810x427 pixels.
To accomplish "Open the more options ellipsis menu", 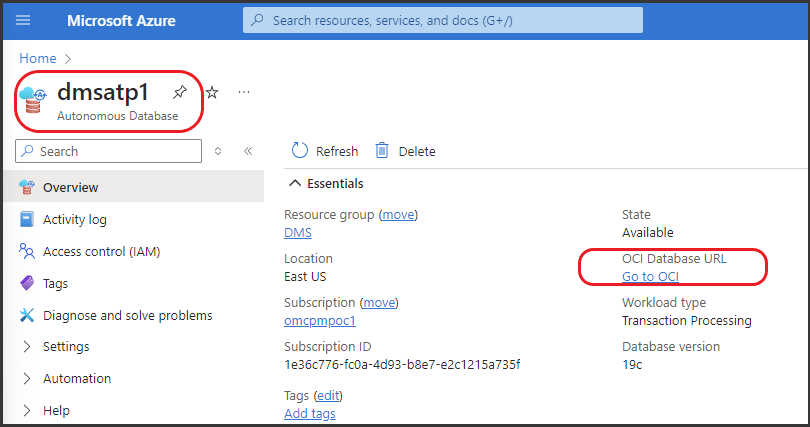I will point(244,92).
